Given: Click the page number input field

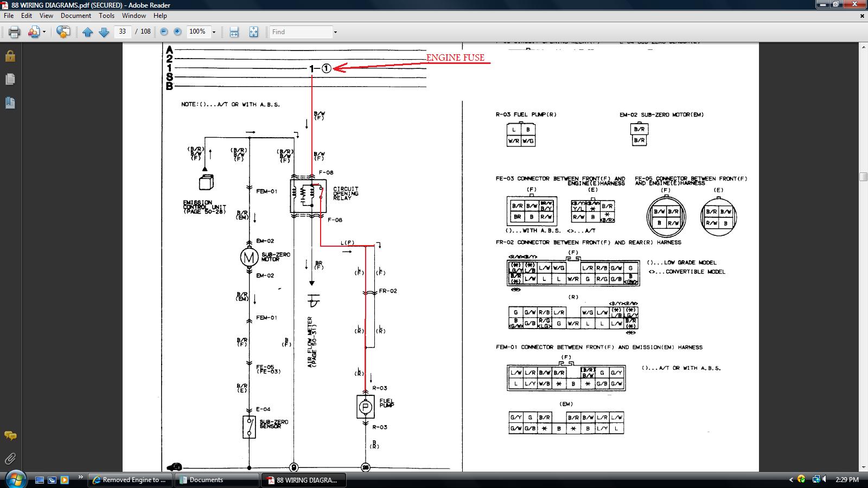Looking at the screenshot, I should [x=123, y=32].
